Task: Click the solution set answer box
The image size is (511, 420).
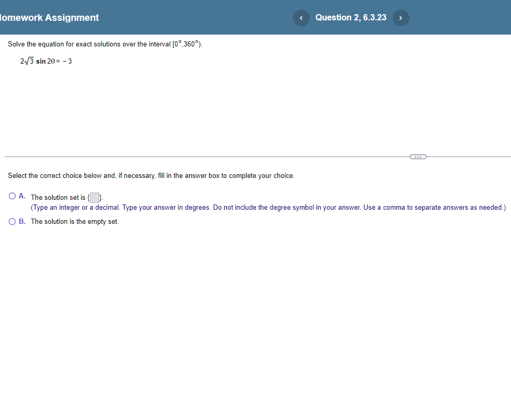Action: click(94, 198)
